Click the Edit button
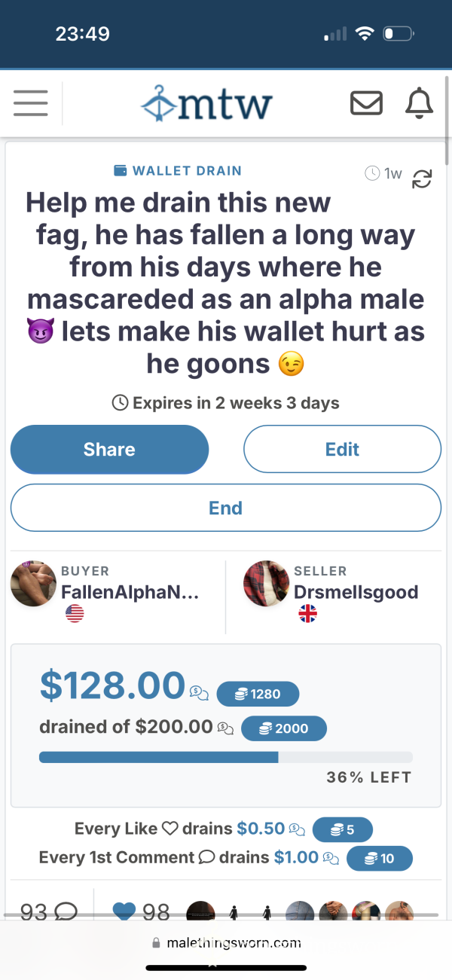The width and height of the screenshot is (452, 980). coord(342,450)
